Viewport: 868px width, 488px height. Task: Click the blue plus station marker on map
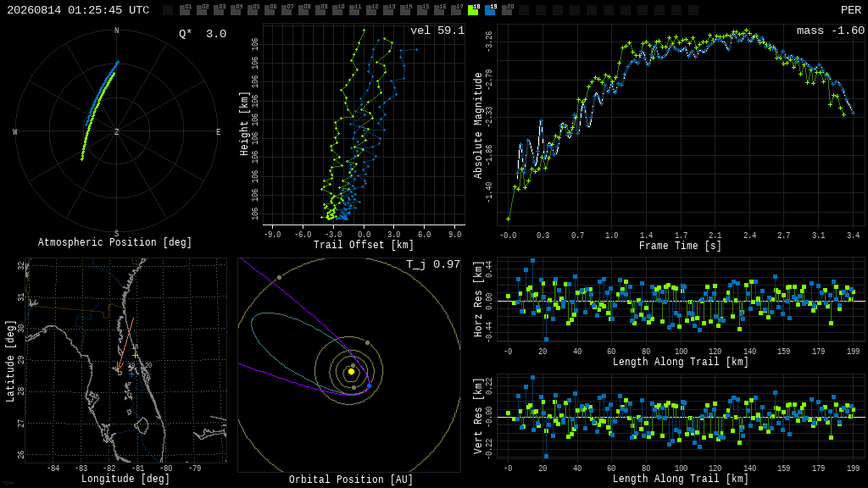point(131,374)
